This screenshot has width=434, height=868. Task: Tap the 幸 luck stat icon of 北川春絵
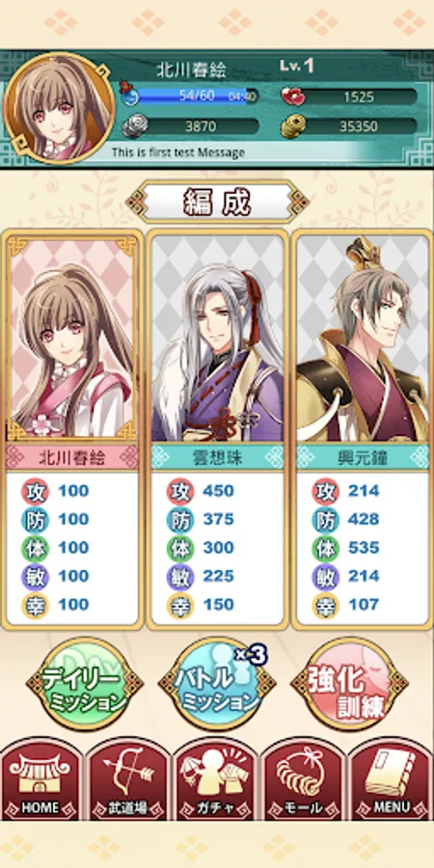click(x=36, y=605)
